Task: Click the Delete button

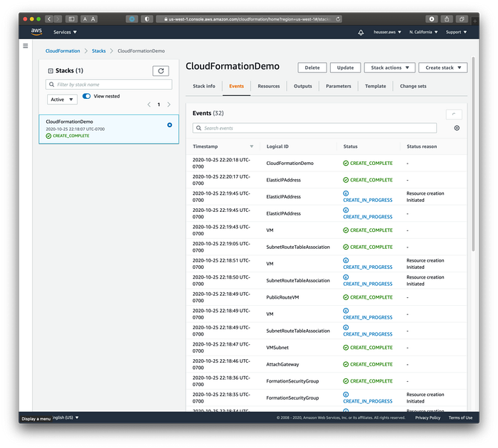Action: [x=312, y=68]
